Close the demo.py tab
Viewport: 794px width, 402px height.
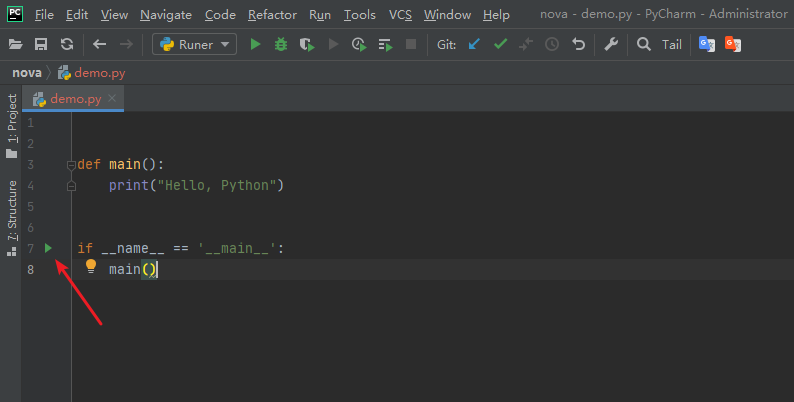tap(113, 99)
